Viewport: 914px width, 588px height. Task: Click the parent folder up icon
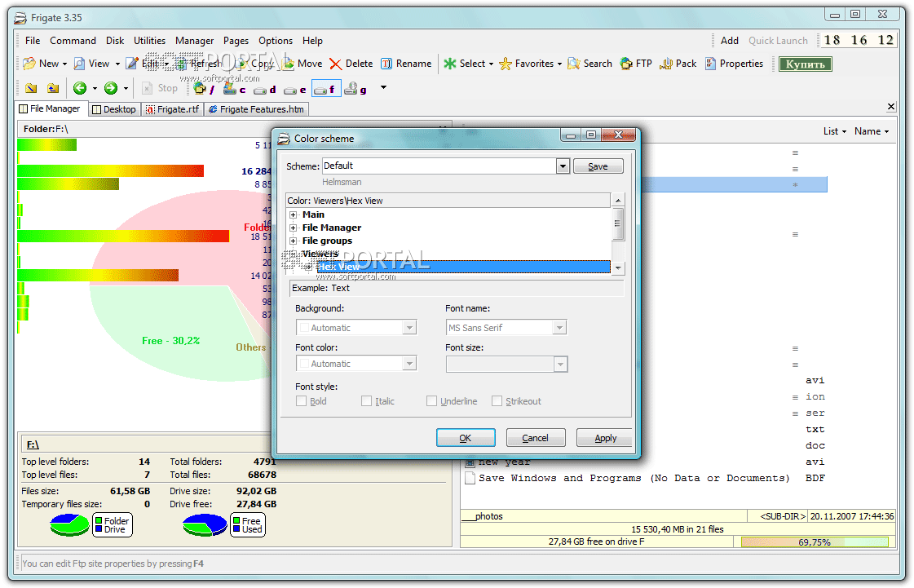53,88
